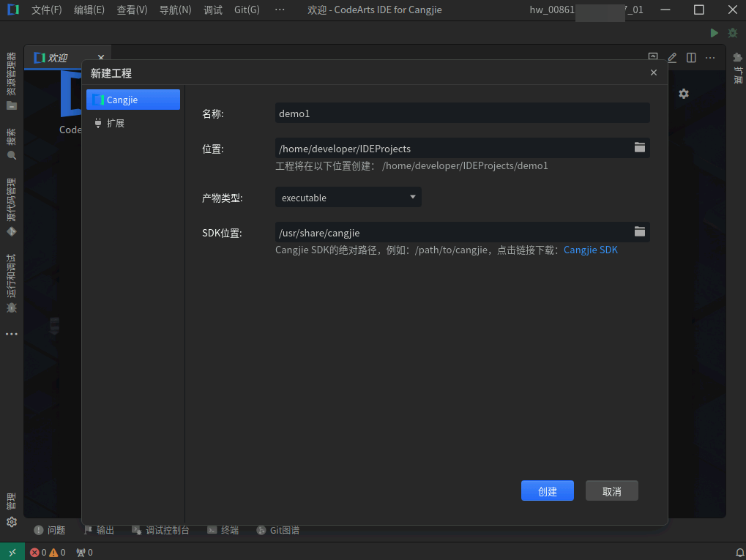The image size is (746, 560).
Task: Click the settings gear on welcome page
Action: click(x=684, y=94)
